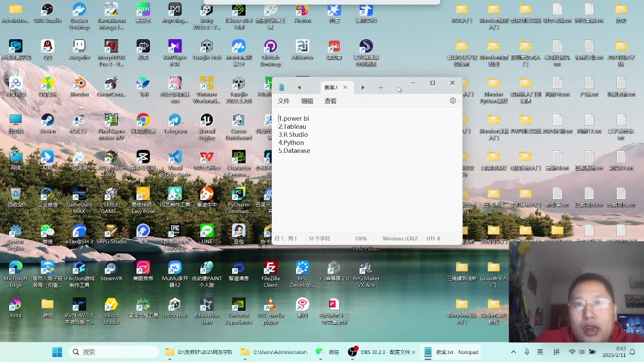This screenshot has height=362, width=644.
Task: Open the 回收站 recycle bin
Action: pyautogui.click(x=16, y=197)
